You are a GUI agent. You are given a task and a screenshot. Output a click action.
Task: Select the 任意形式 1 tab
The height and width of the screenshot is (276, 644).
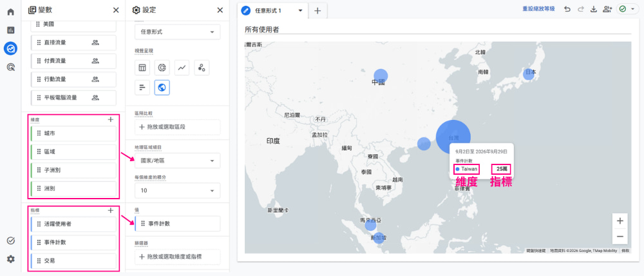tap(272, 11)
